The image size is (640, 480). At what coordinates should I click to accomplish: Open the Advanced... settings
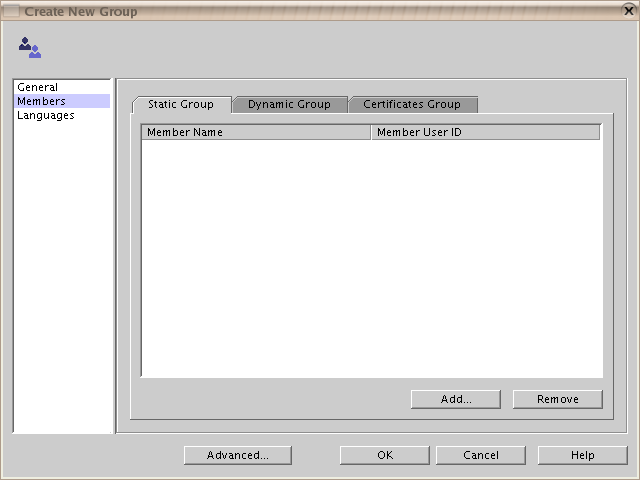pyautogui.click(x=238, y=455)
